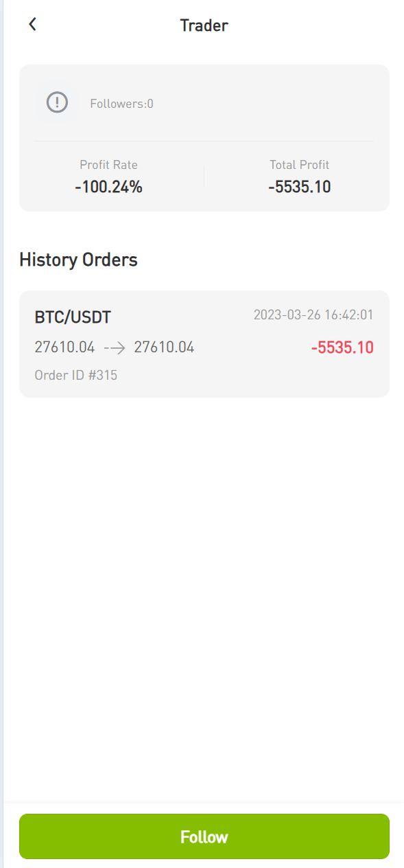Follow this trader with the green button

[204, 836]
